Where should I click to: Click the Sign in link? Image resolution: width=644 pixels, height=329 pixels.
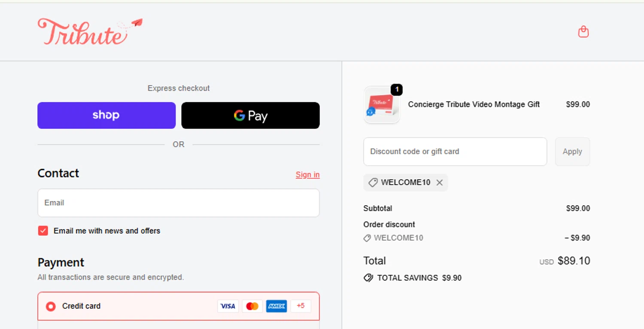(x=307, y=175)
